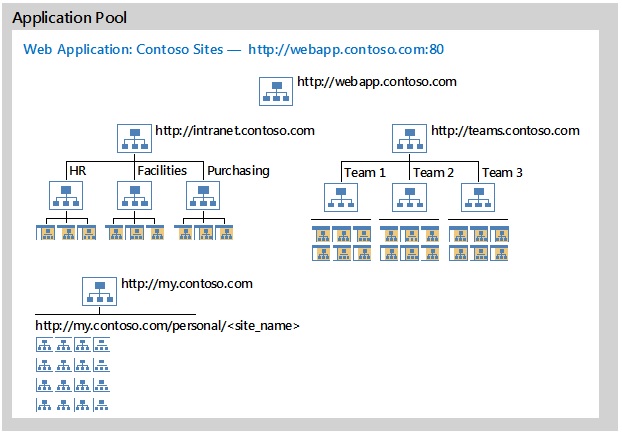Select the Team 3 site icon
The image size is (622, 432).
tap(478, 198)
